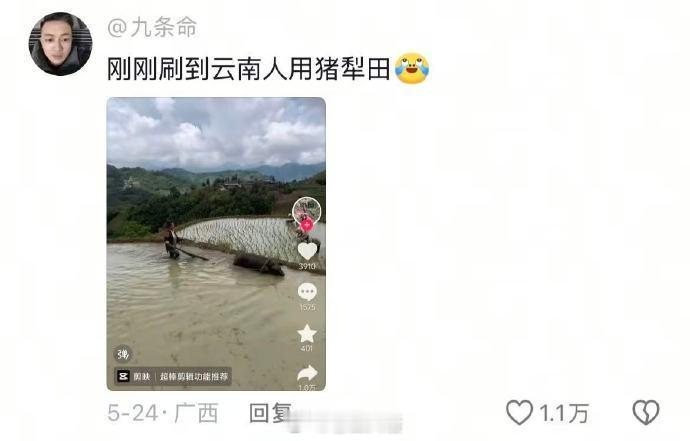
Task: Tap the star favorite icon with 401
Action: [x=307, y=334]
